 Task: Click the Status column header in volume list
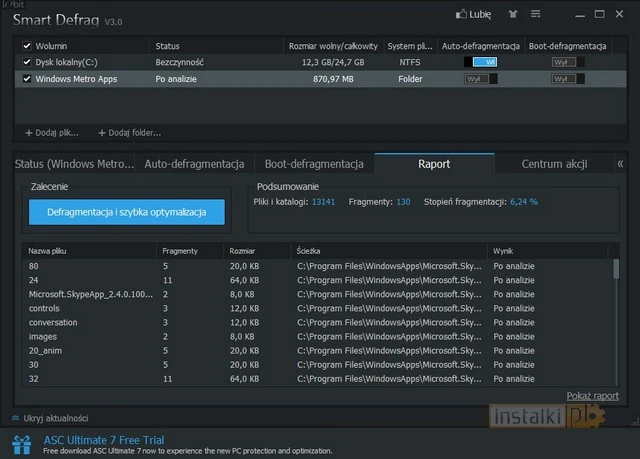216,46
